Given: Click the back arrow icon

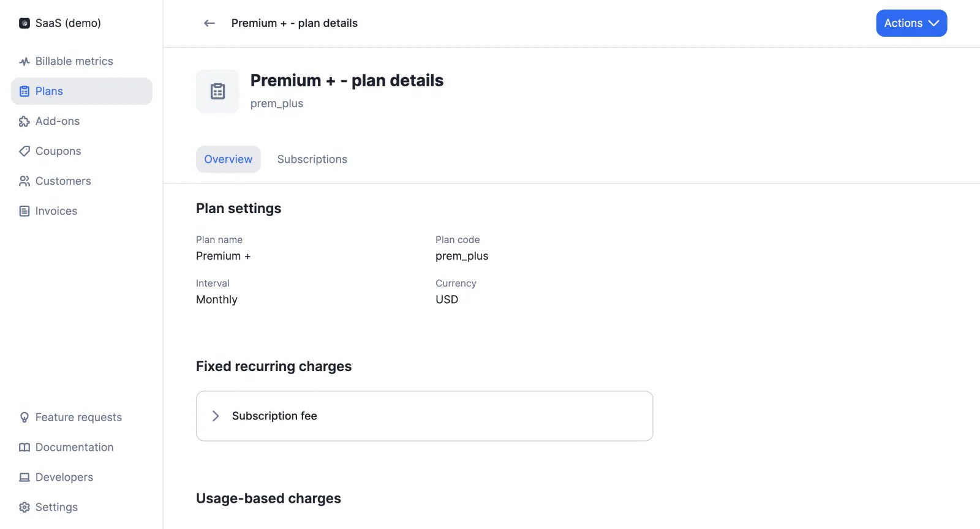Looking at the screenshot, I should [209, 23].
